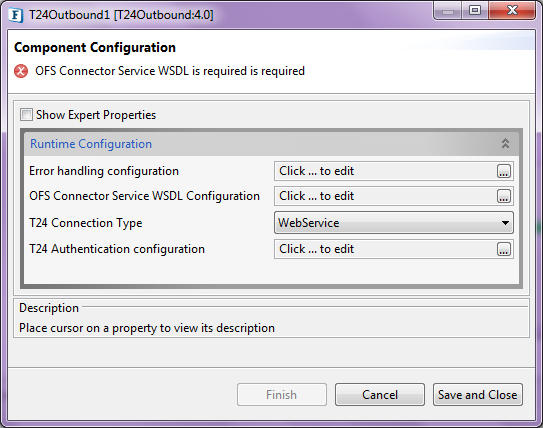Minimize the T24Outbound1 dialog window
This screenshot has height=428, width=543.
pos(447,11)
